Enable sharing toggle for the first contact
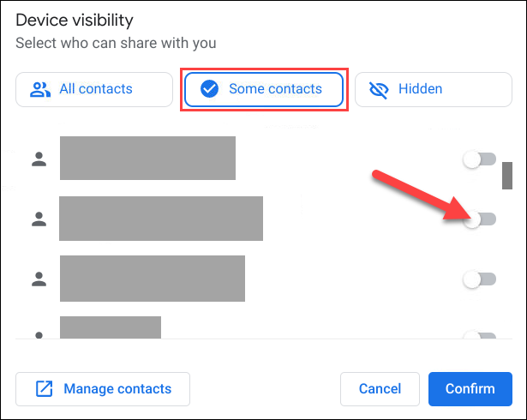 [479, 159]
